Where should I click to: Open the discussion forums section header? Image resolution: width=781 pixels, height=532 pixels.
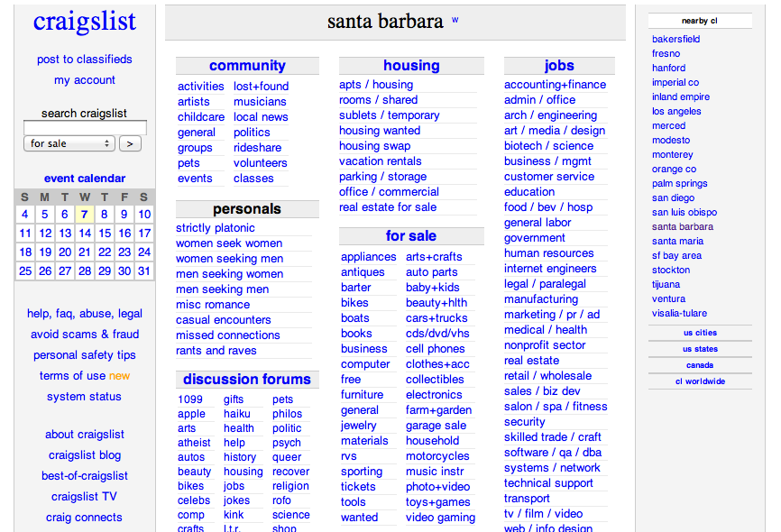pyautogui.click(x=247, y=379)
